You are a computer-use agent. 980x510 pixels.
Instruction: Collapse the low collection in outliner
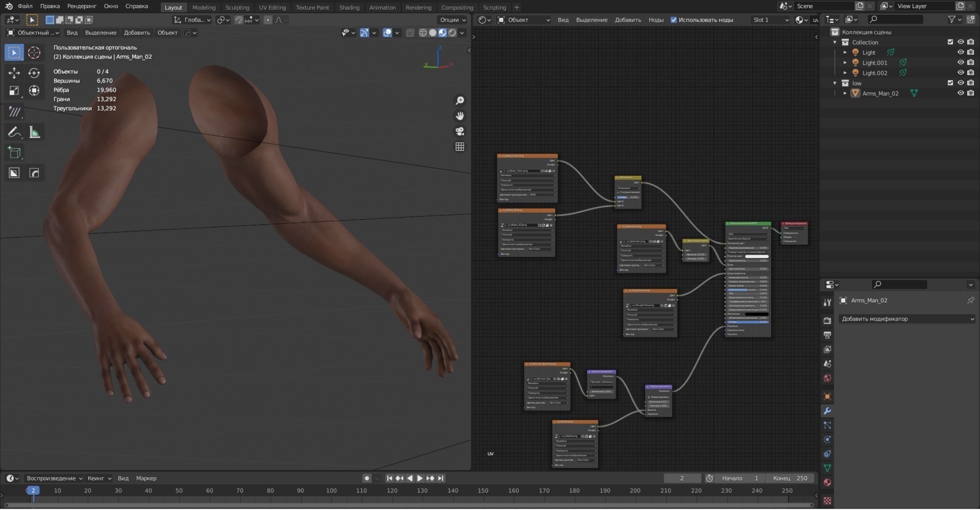click(x=835, y=83)
